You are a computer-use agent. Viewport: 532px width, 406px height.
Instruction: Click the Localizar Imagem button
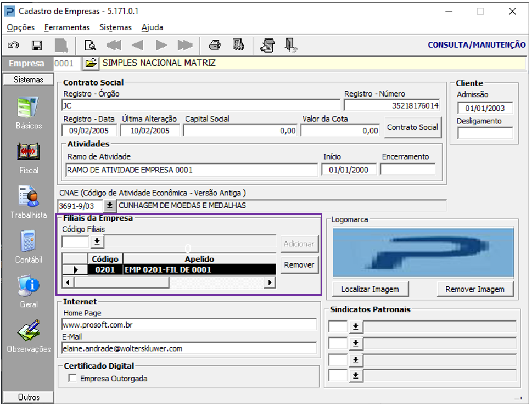point(370,289)
